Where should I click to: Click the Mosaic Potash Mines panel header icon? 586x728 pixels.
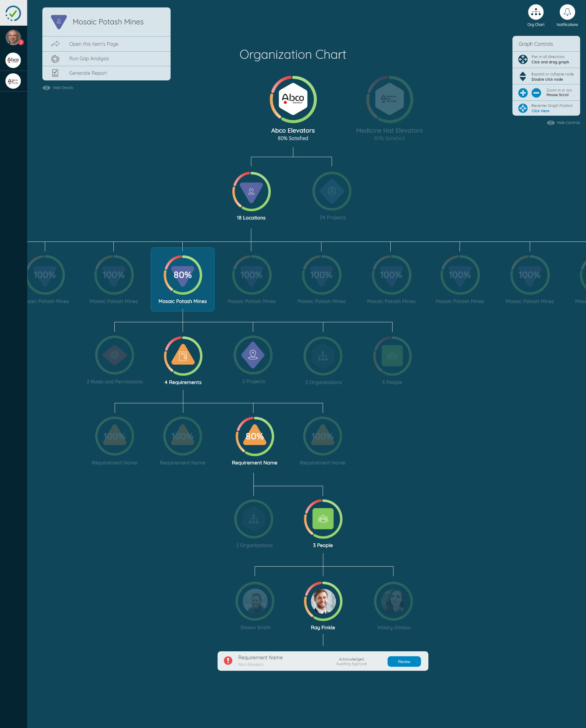[59, 22]
